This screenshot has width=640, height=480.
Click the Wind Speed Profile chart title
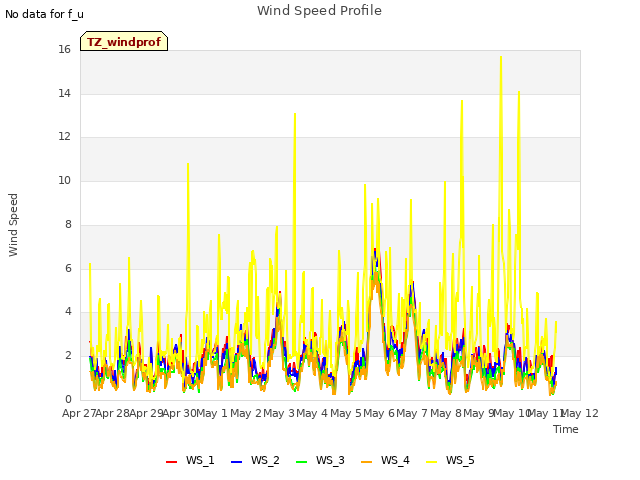tap(319, 11)
